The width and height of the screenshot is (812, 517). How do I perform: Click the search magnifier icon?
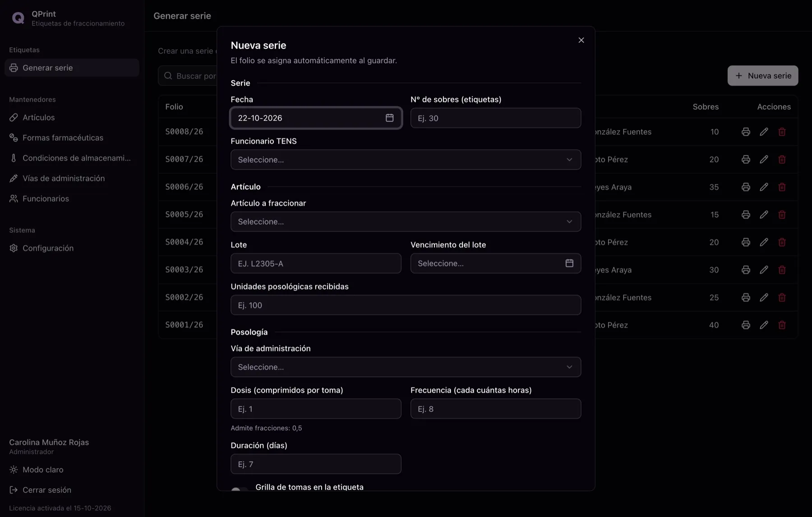click(168, 76)
